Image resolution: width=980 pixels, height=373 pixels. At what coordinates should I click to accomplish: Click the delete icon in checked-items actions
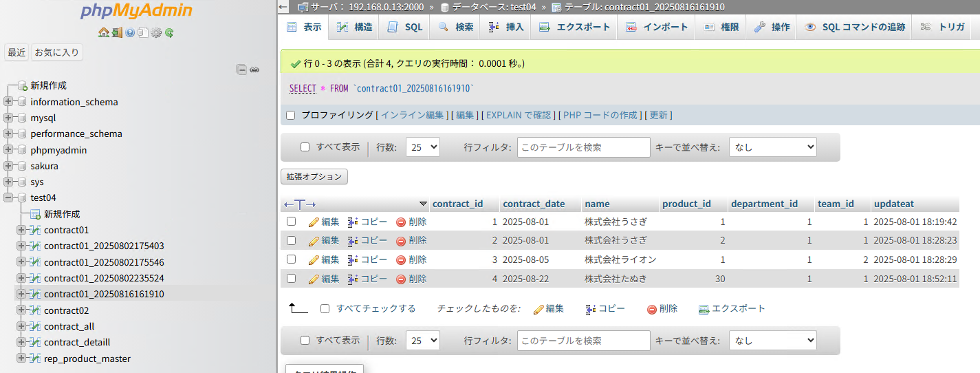(x=652, y=309)
